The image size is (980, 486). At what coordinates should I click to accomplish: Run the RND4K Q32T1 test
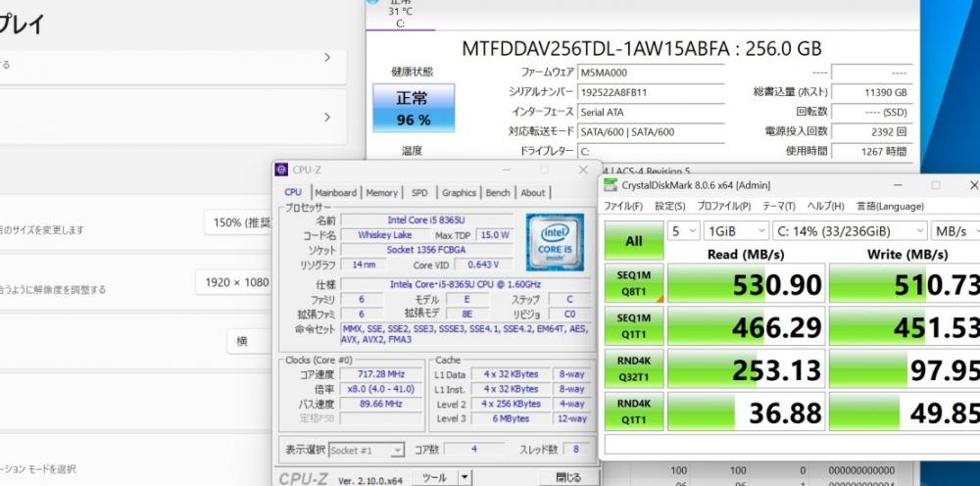[634, 369]
